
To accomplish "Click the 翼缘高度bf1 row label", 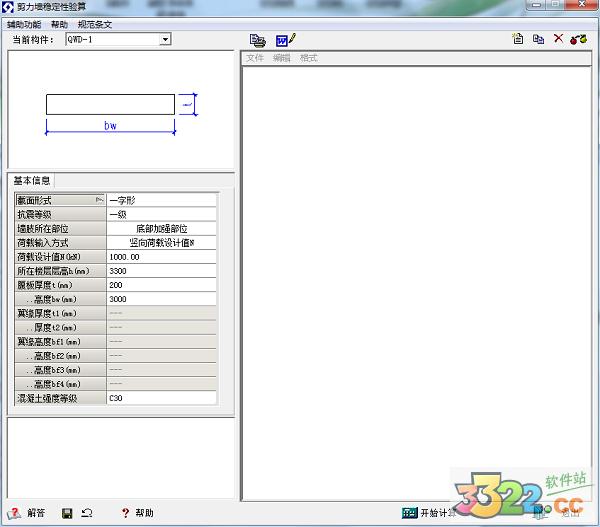I will [x=60, y=341].
